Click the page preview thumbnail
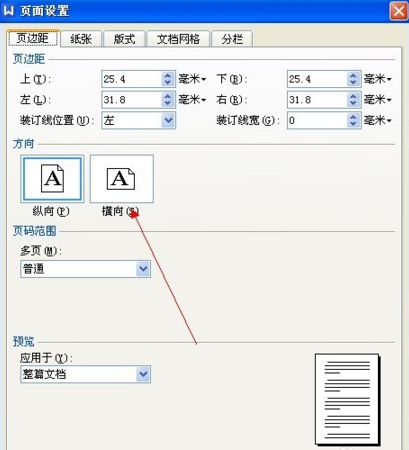The width and height of the screenshot is (409, 450). (x=347, y=399)
